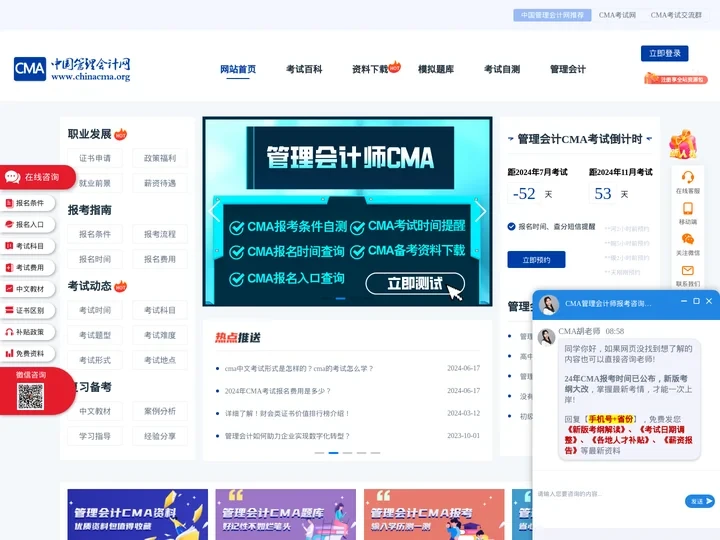Click 案例分析 in left panel
Image resolution: width=720 pixels, height=540 pixels.
[x=160, y=411]
